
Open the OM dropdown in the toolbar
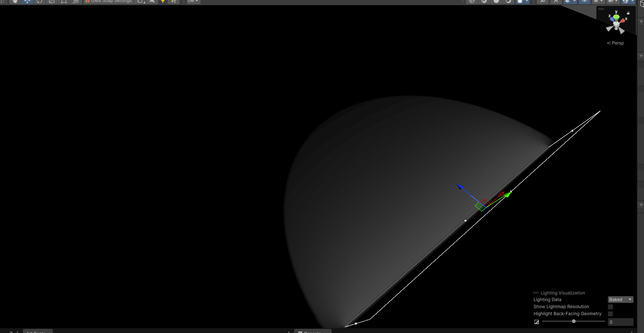(192, 1)
